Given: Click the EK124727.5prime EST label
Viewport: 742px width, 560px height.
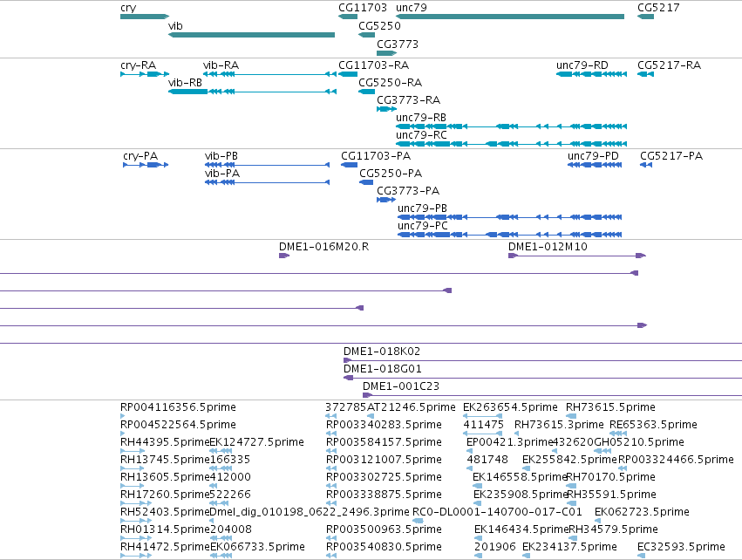Looking at the screenshot, I should coord(257,442).
